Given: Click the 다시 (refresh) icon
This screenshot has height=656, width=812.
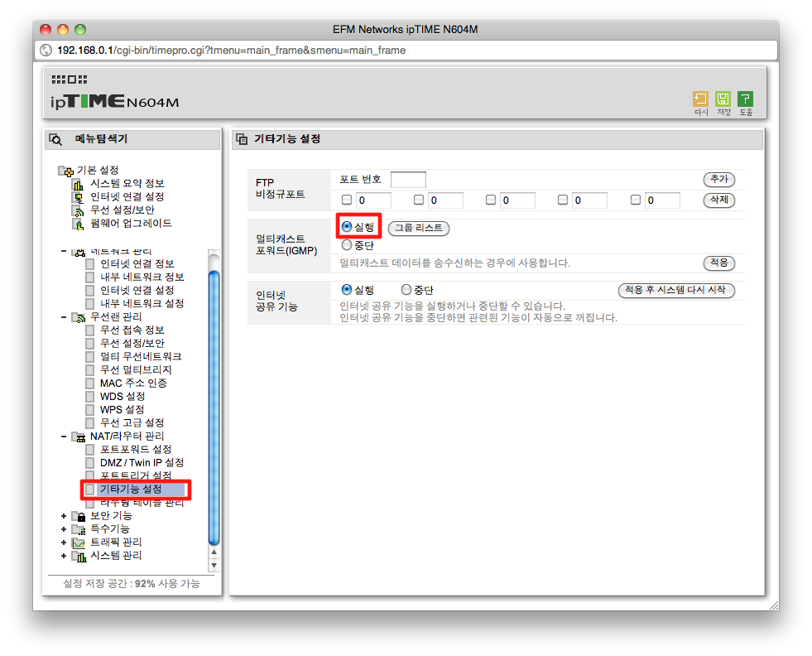Looking at the screenshot, I should pos(700,99).
